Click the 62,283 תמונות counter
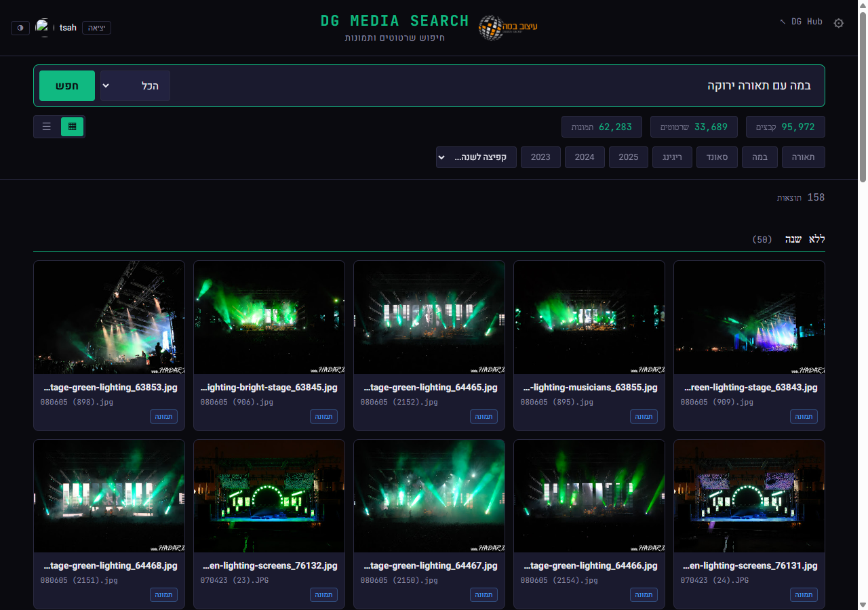The image size is (868, 610). [x=601, y=127]
